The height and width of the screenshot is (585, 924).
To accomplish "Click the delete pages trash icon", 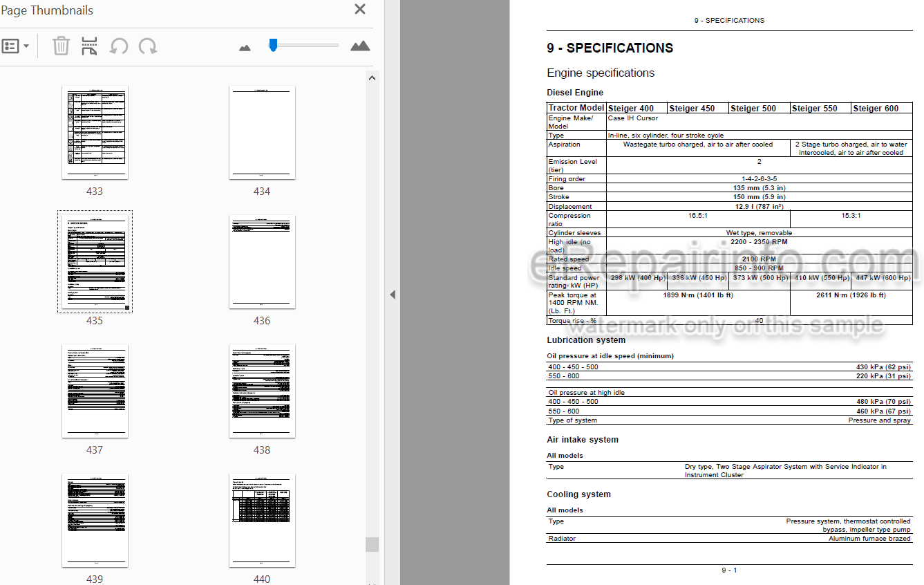I will (x=62, y=46).
